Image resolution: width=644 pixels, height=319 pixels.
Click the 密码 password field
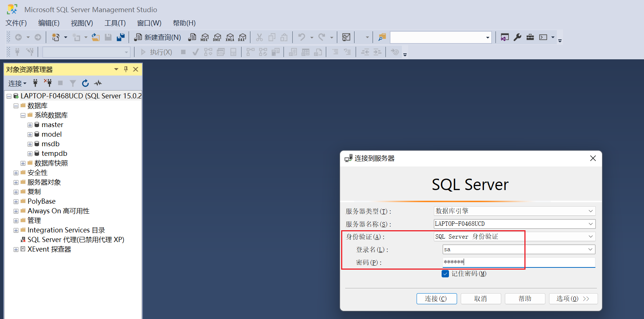pyautogui.click(x=519, y=262)
